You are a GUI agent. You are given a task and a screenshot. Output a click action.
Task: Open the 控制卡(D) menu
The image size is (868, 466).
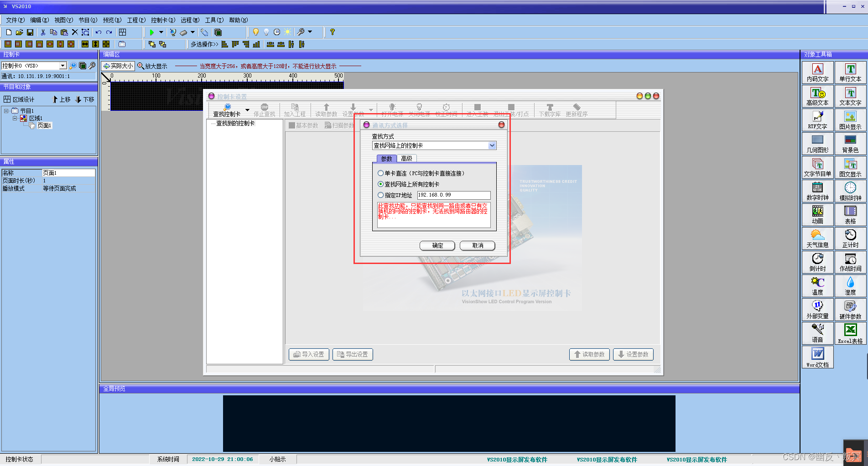tap(163, 20)
